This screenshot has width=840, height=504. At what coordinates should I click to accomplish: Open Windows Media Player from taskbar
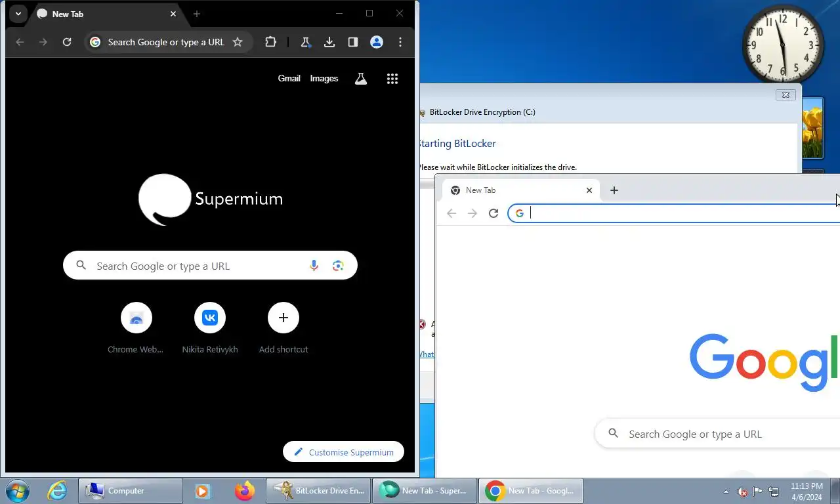[202, 490]
